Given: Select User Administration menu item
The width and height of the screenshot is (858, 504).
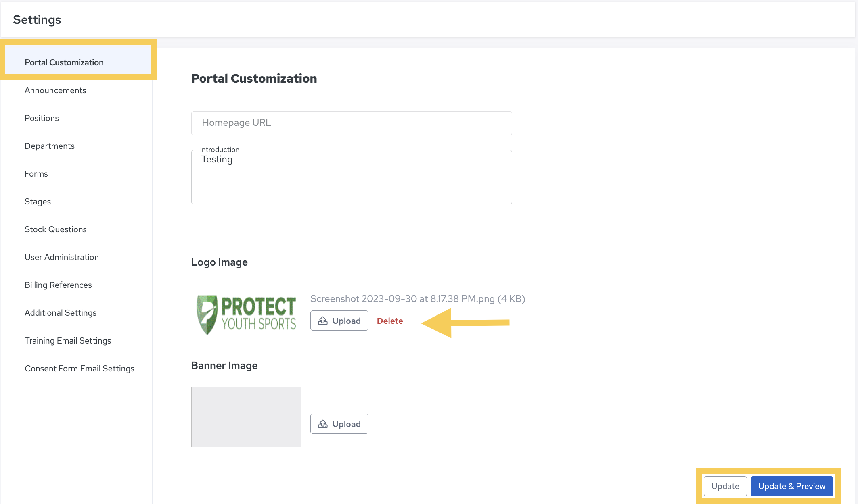Looking at the screenshot, I should click(x=62, y=257).
